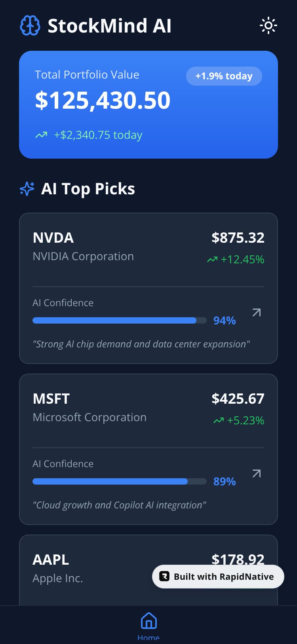Click the Home icon in bottom navigation
Image resolution: width=297 pixels, height=644 pixels.
(x=148, y=621)
